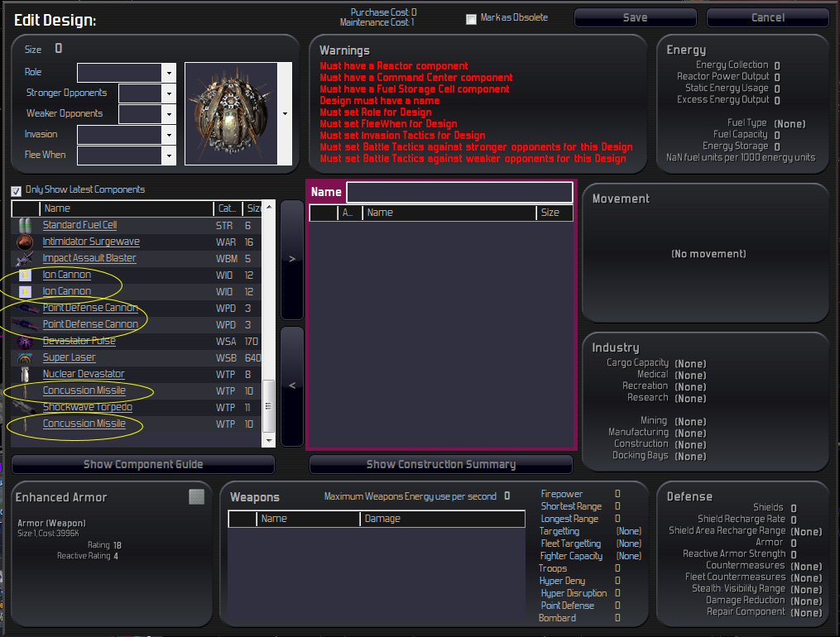Click the Standard Fuel Cell component icon
840x637 pixels.
[25, 225]
